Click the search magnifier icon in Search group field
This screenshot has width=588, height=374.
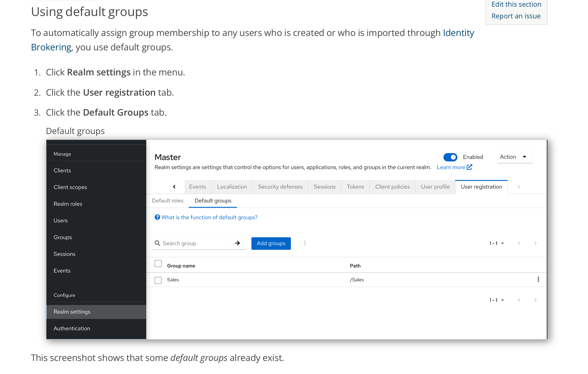[158, 243]
